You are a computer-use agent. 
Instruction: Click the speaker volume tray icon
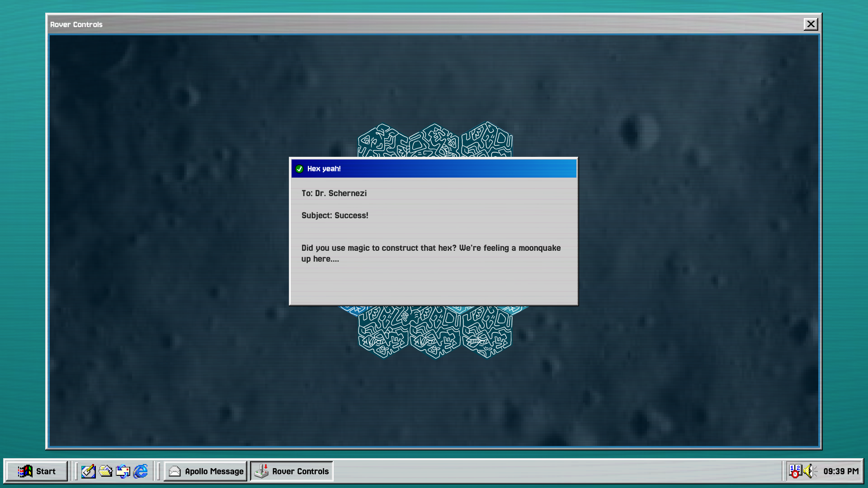(x=810, y=471)
